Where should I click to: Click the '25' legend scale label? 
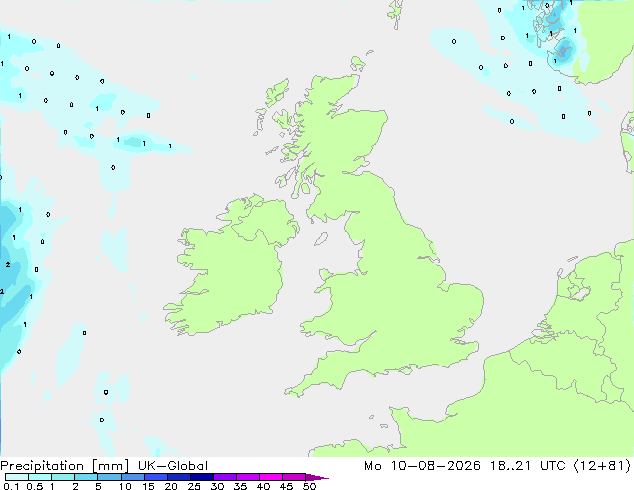194,486
